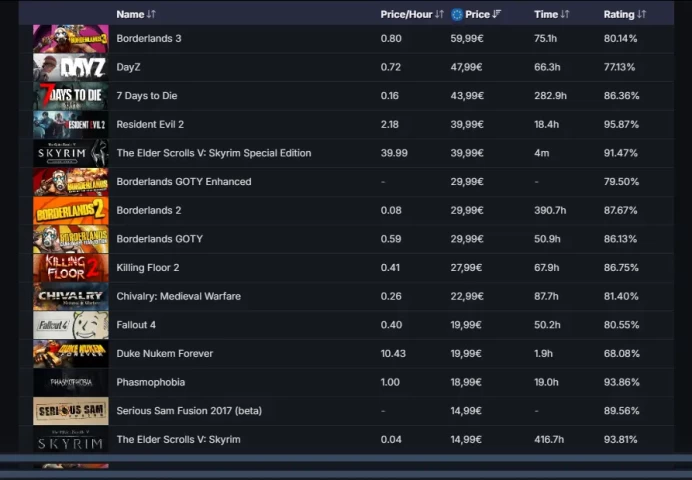Click the 390.7h playtime for Borderlands 2
This screenshot has width=692, height=480.
pyautogui.click(x=550, y=210)
